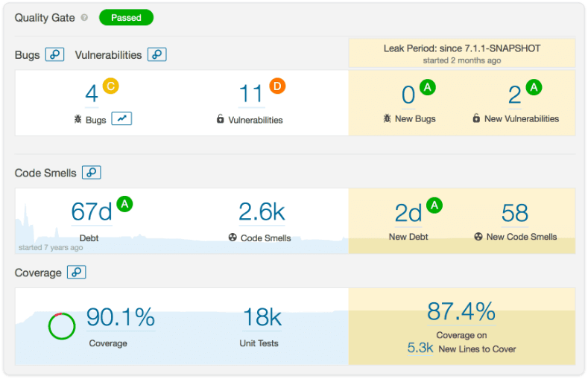Click the New Debt label
The width and height of the screenshot is (588, 379).
[x=408, y=237]
